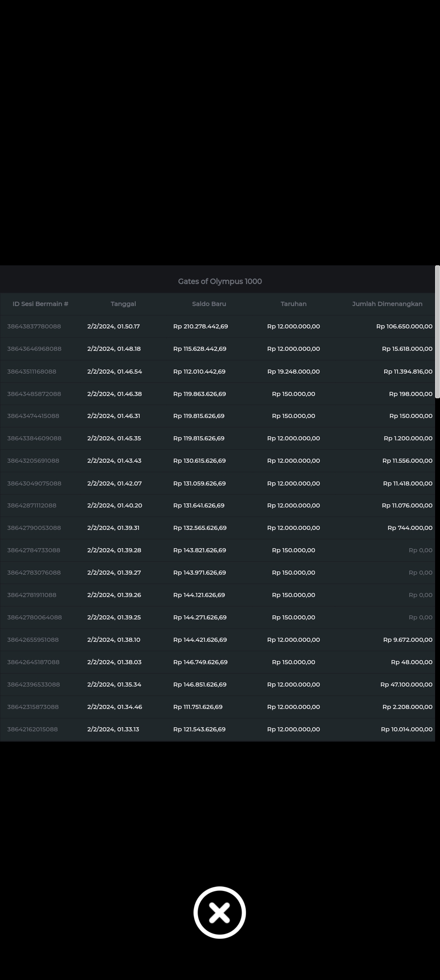The height and width of the screenshot is (980, 440).
Task: Open session ID 38643837780088
Action: point(34,326)
